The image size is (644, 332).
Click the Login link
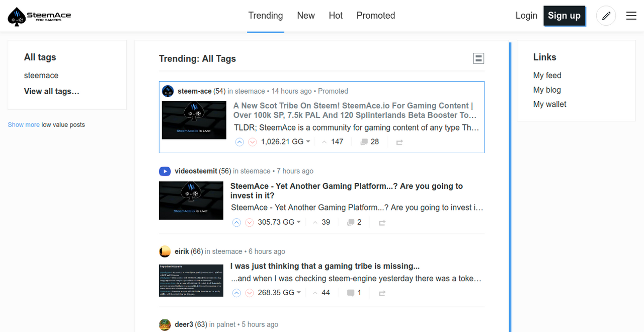point(526,16)
